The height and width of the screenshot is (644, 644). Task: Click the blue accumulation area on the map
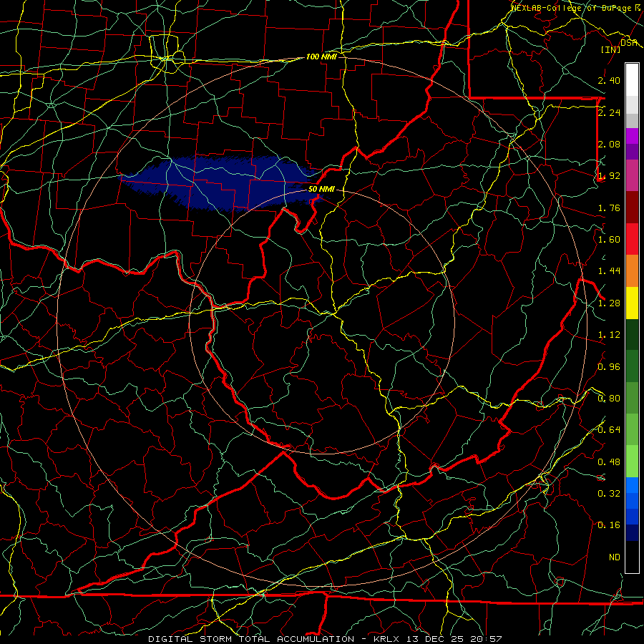coord(222,182)
